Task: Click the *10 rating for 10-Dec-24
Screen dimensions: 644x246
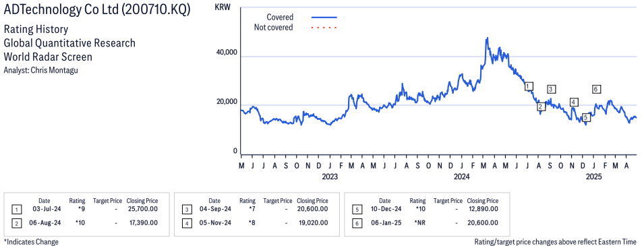Action: coord(421,209)
